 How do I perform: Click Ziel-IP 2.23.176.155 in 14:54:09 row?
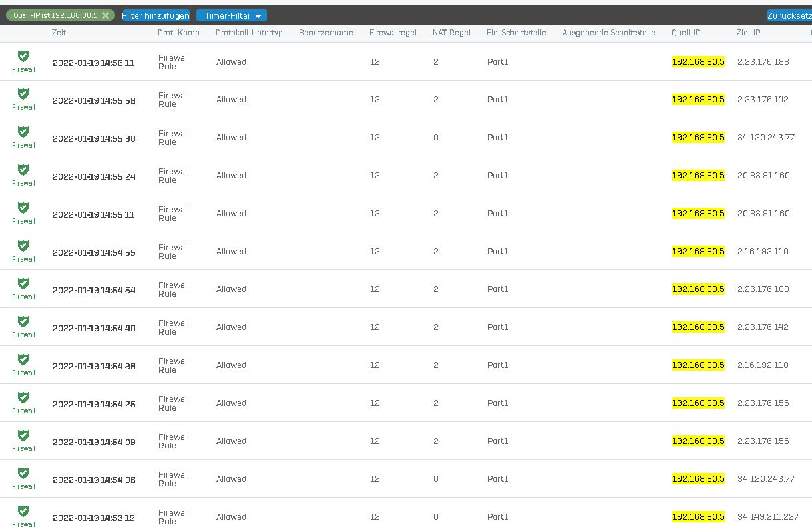pyautogui.click(x=763, y=441)
